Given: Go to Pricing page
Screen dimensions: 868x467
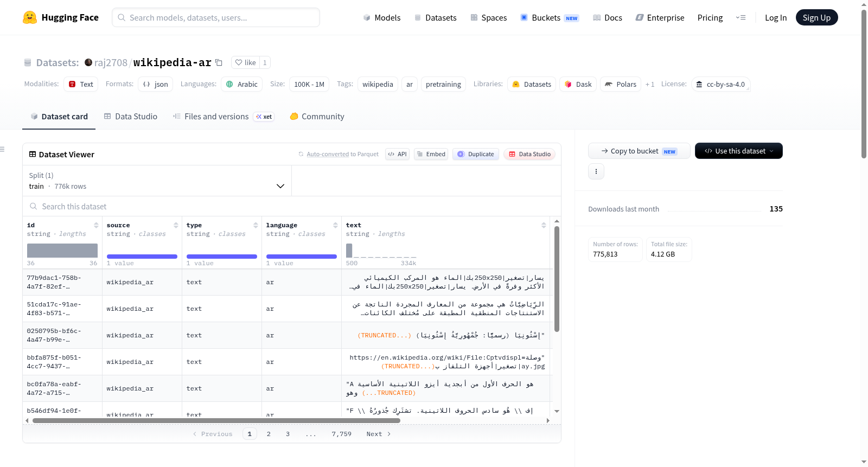Looking at the screenshot, I should pyautogui.click(x=710, y=17).
